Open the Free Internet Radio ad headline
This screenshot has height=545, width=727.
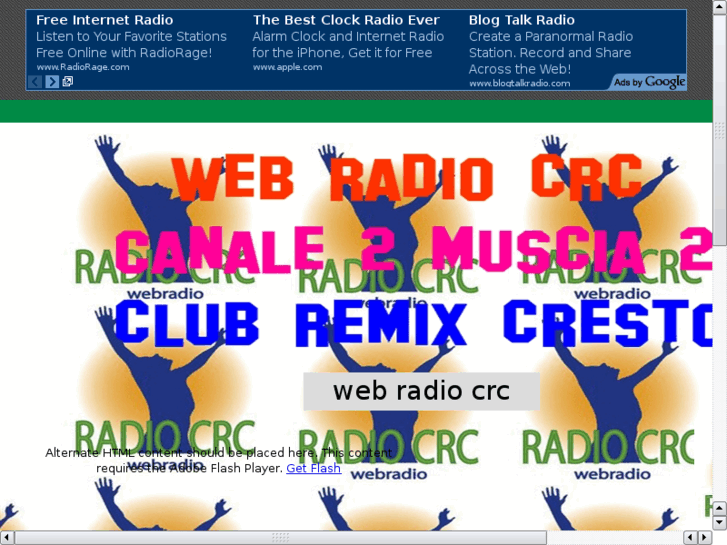(104, 20)
